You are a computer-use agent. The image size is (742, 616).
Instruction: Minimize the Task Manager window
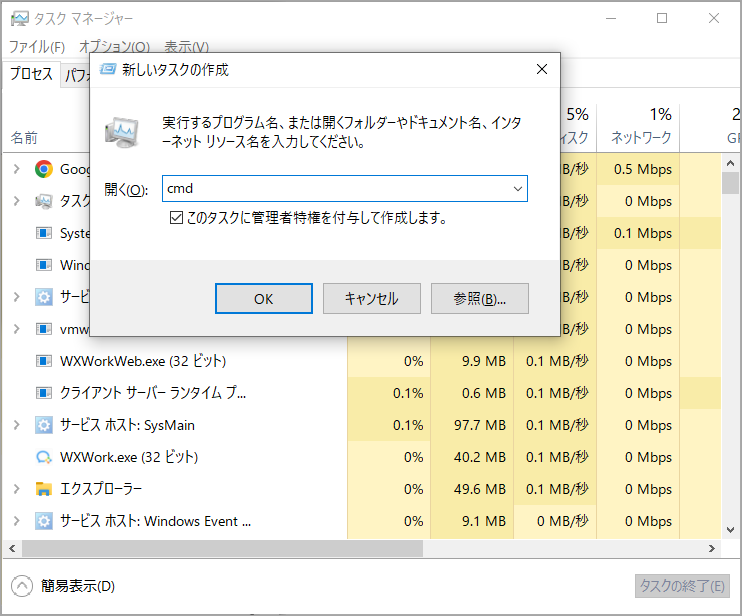point(611,18)
